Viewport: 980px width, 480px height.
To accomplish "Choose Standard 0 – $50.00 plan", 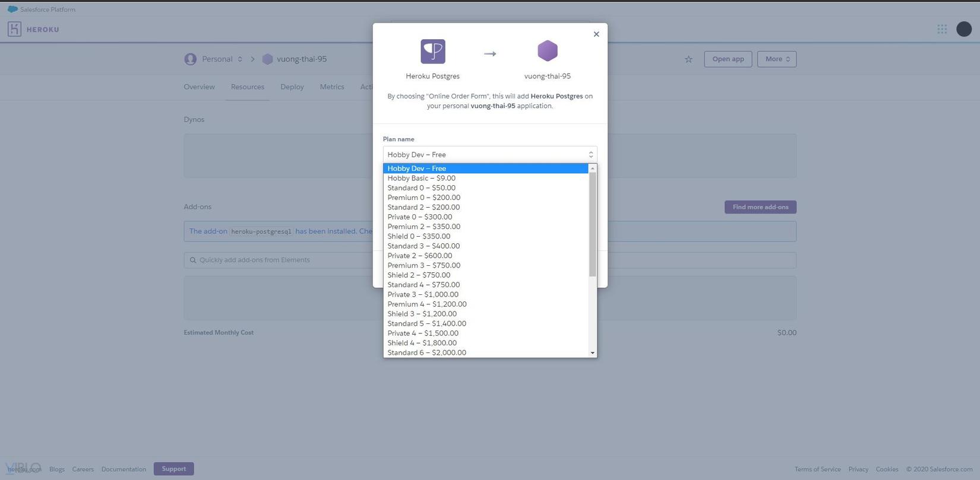I will [x=486, y=188].
